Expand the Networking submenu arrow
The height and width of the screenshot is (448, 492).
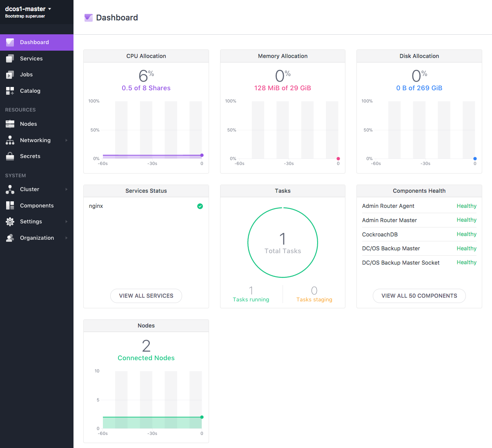66,140
